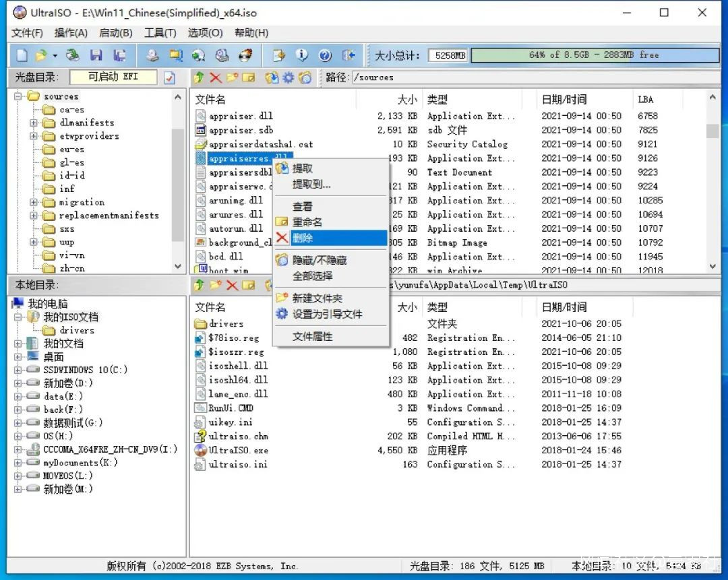
Task: Click the Help question mark toolbar icon
Action: [x=325, y=55]
